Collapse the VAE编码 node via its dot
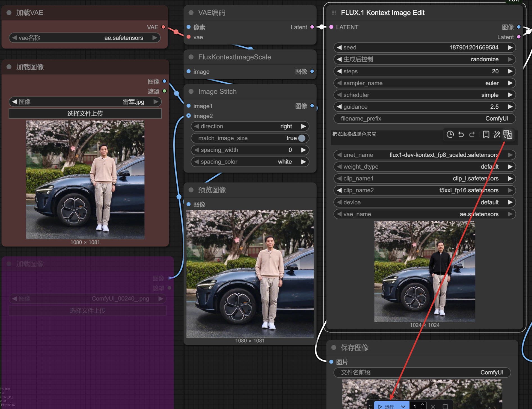Viewport: 532px width, 409px height. click(191, 13)
